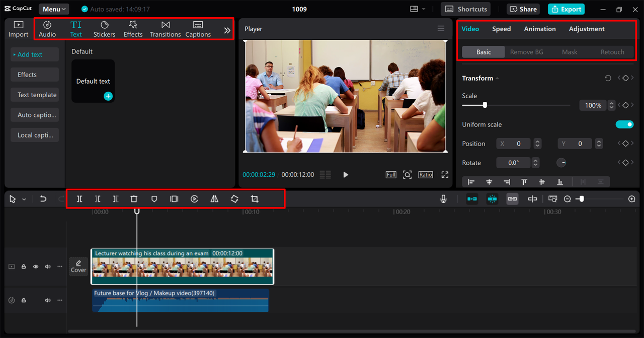Screen dimensions: 644x338
Task: Reset Transform settings with circular arrow
Action: [x=608, y=78]
